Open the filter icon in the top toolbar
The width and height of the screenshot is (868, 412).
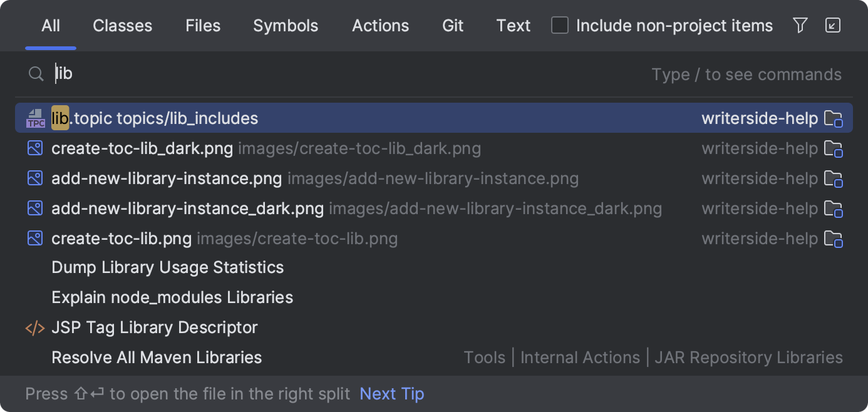pos(800,26)
